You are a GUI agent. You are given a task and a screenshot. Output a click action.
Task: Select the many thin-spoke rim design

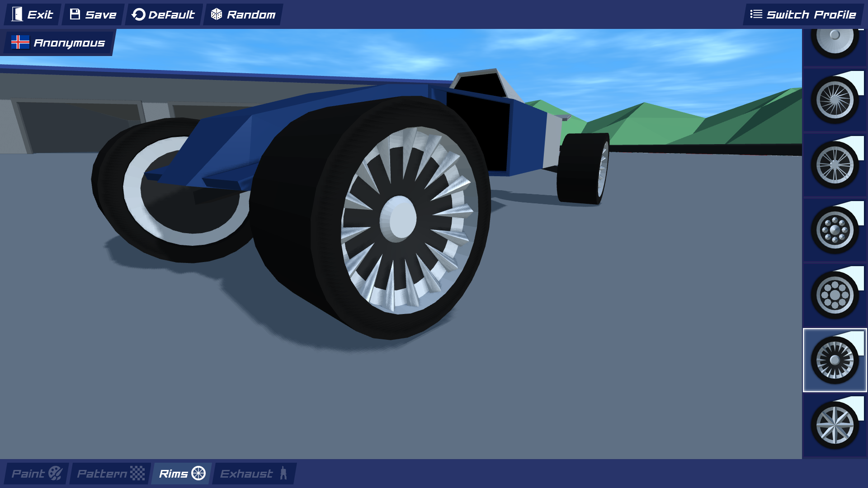pos(835,100)
